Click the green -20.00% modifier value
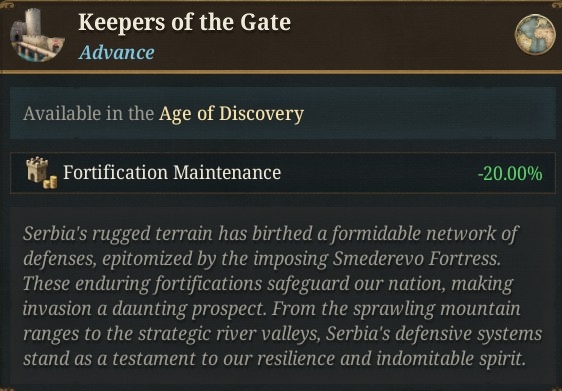Viewport: 562px width, 391px height. click(510, 173)
